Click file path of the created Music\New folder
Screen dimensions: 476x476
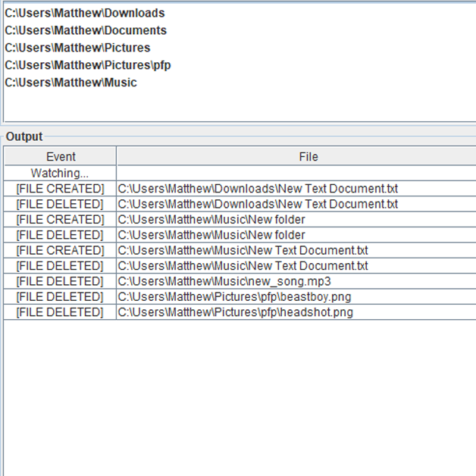(x=211, y=220)
